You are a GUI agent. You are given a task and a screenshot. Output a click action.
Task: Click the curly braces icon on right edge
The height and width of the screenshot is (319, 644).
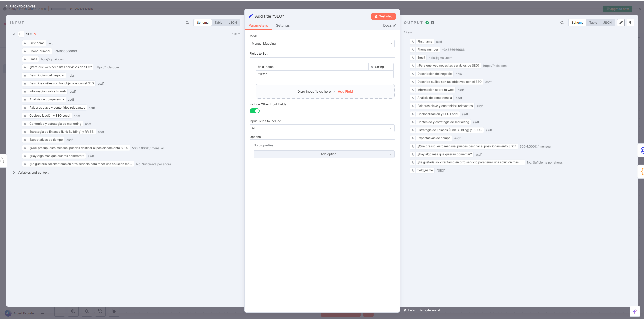click(642, 171)
